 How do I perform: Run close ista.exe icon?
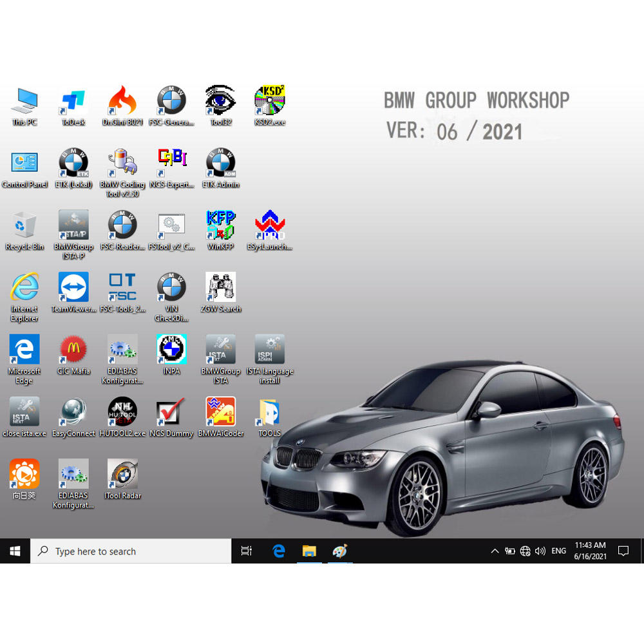[24, 417]
